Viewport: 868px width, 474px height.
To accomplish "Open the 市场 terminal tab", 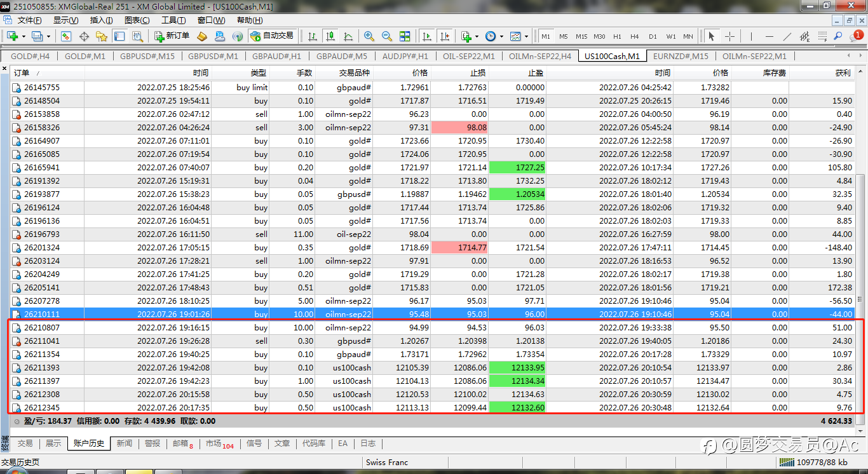I will coord(220,444).
